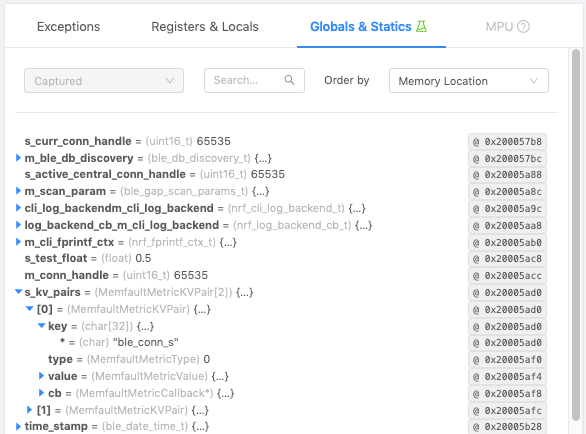Click the vertical scrollbar thumb

[x=576, y=236]
